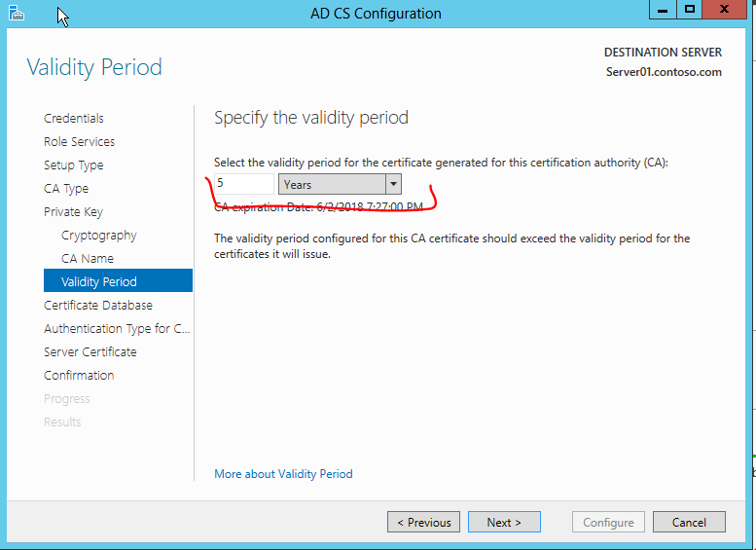
Task: Select the Setup Type step
Action: (74, 165)
